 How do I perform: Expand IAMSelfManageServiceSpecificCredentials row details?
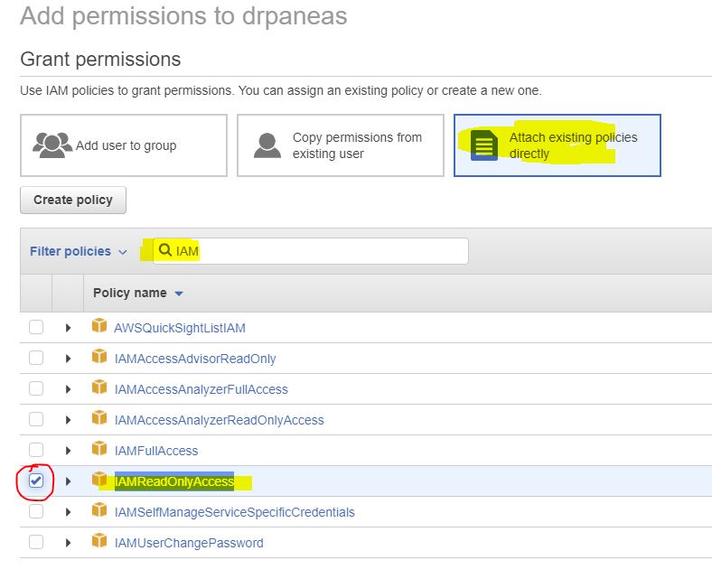[68, 512]
